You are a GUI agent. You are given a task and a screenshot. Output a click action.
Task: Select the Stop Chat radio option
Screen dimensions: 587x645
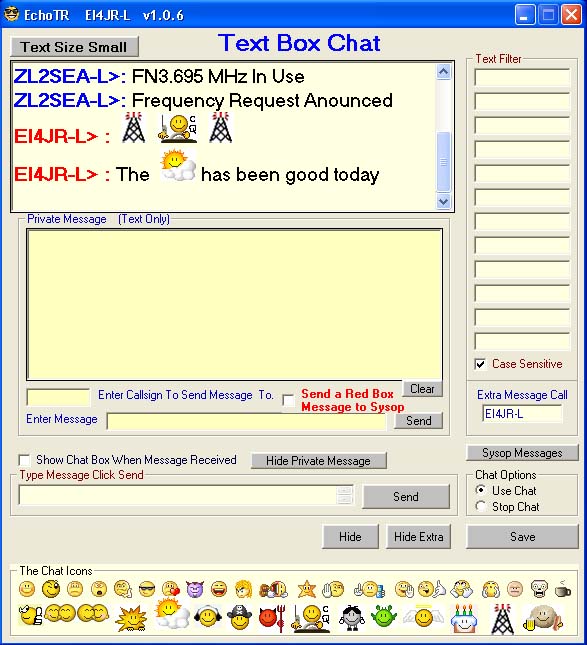(x=480, y=506)
